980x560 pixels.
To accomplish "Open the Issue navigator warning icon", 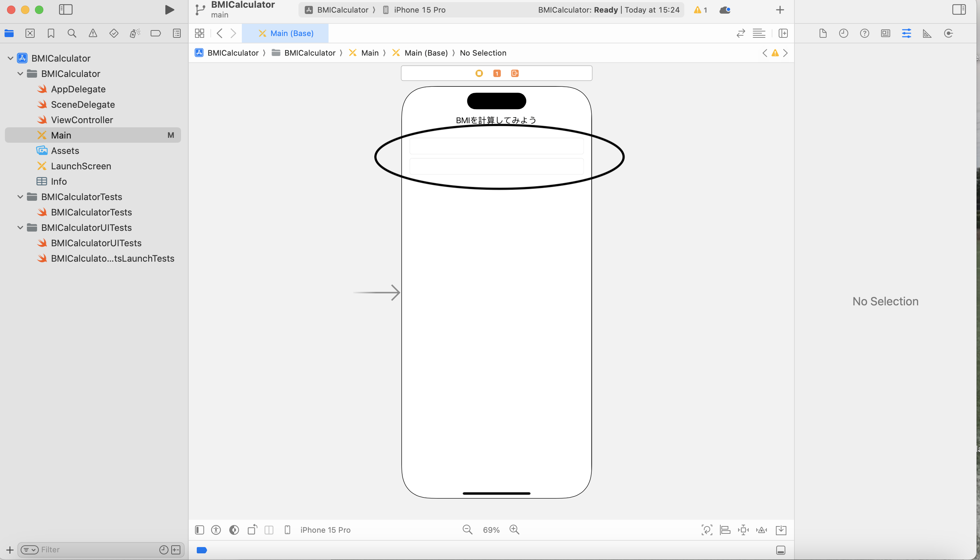I will (93, 34).
